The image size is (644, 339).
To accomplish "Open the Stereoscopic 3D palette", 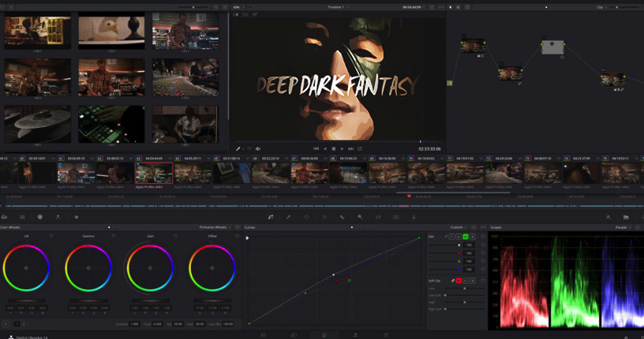I will coord(396,217).
